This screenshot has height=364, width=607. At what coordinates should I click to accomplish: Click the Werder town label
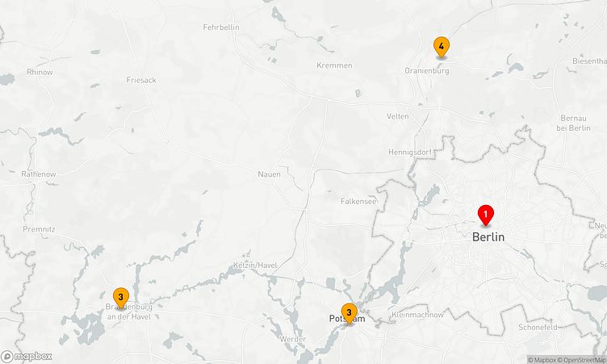293,339
